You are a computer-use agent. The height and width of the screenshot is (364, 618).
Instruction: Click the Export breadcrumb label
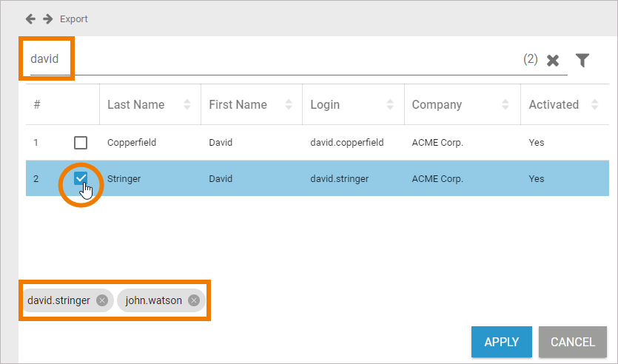(74, 19)
